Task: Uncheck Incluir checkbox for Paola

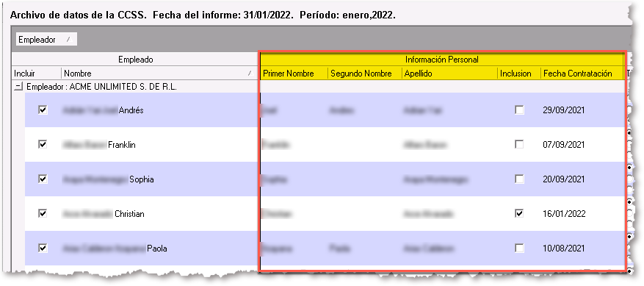Action: pos(43,249)
